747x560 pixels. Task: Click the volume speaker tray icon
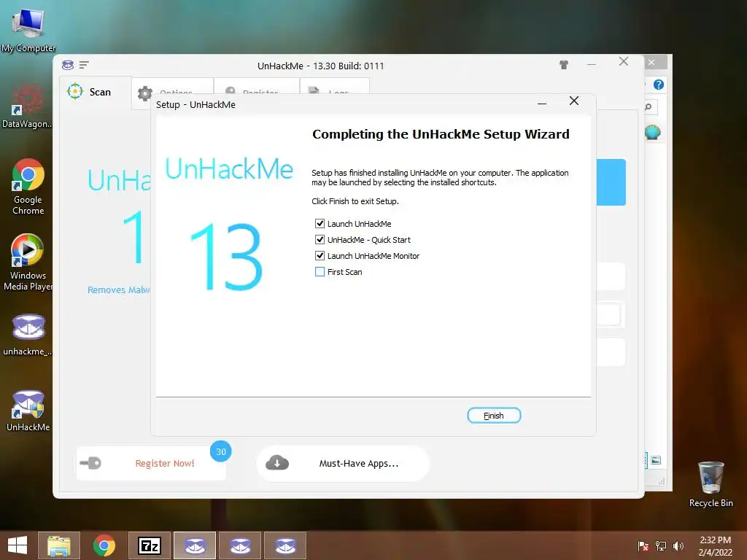[678, 545]
